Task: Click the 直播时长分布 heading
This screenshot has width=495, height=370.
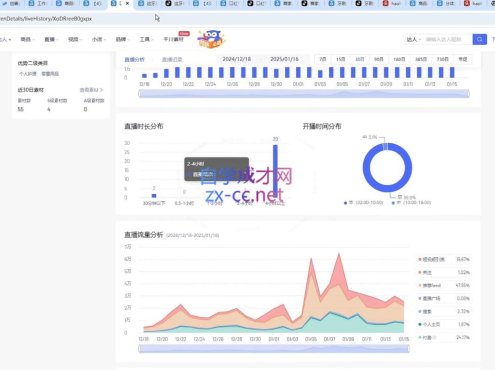Action: 144,126
